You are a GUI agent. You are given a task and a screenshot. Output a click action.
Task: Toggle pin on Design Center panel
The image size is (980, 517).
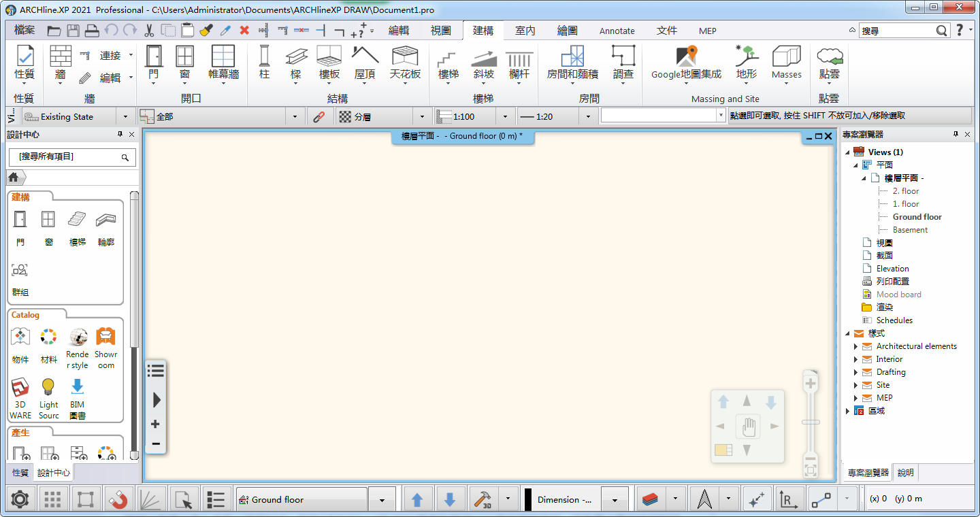pyautogui.click(x=120, y=135)
